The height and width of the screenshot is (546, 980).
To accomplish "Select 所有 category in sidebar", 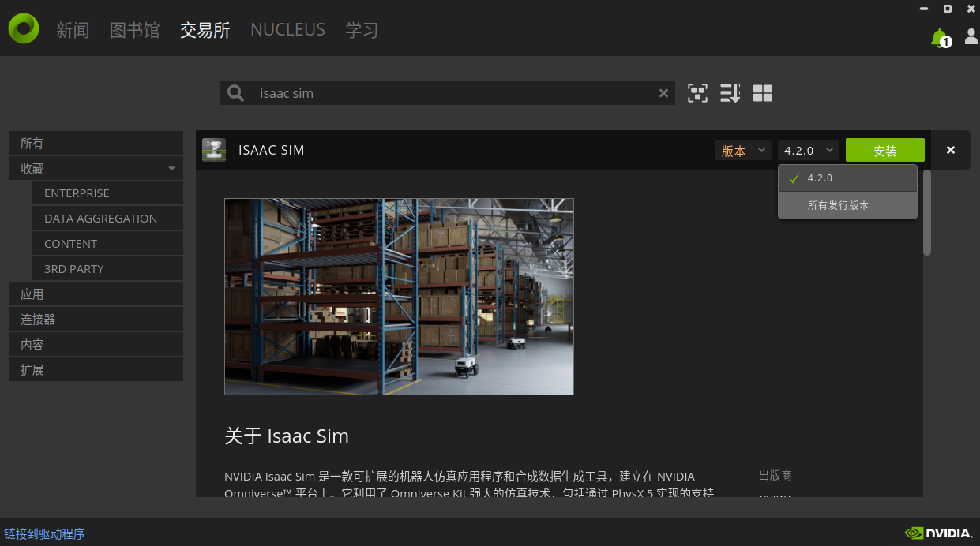I will 96,144.
